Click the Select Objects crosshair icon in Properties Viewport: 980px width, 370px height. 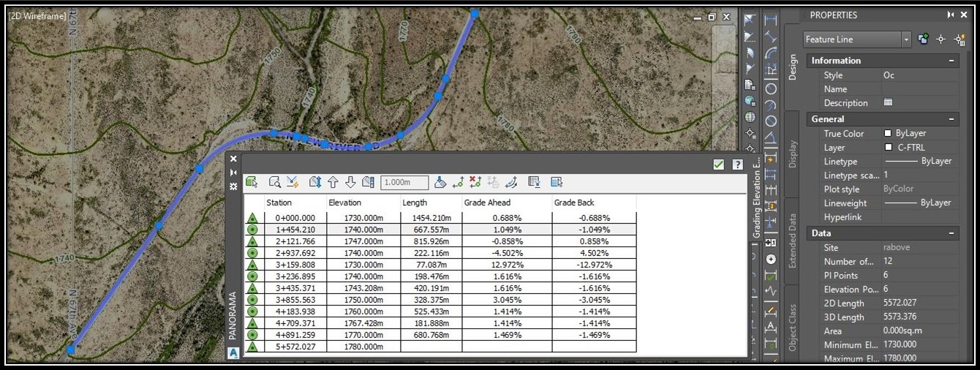941,39
